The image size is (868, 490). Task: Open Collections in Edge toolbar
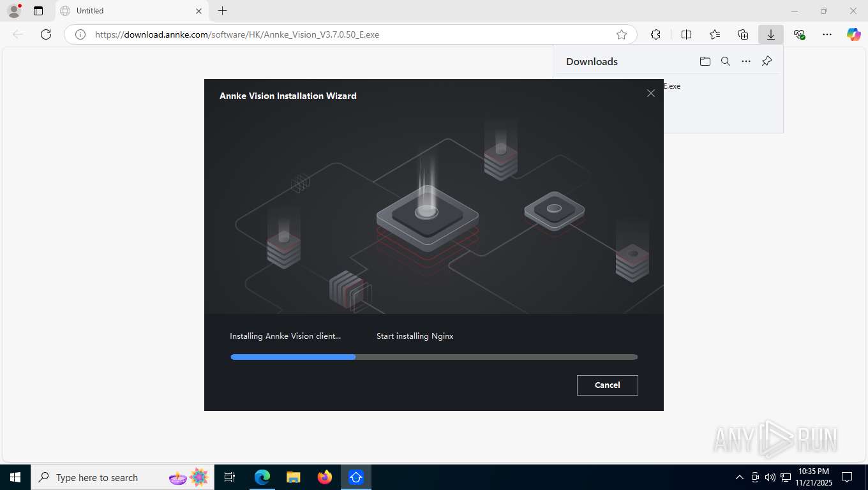point(743,34)
